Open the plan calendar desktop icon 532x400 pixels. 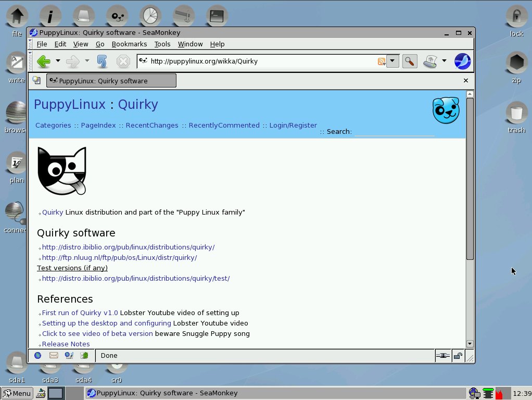click(x=16, y=167)
